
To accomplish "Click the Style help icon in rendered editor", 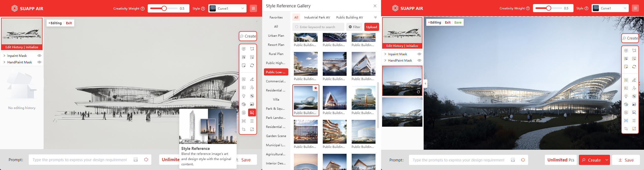I will [x=586, y=8].
